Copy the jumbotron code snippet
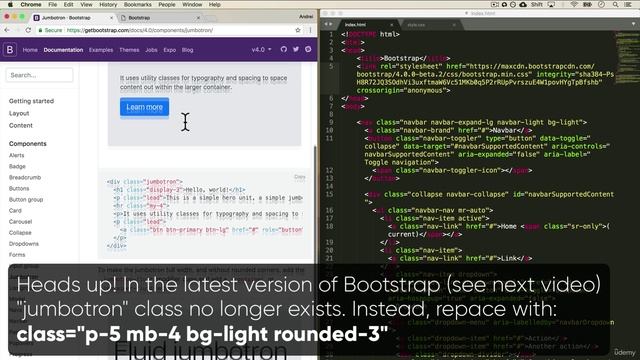Image resolution: width=640 pixels, height=360 pixels. 300,177
